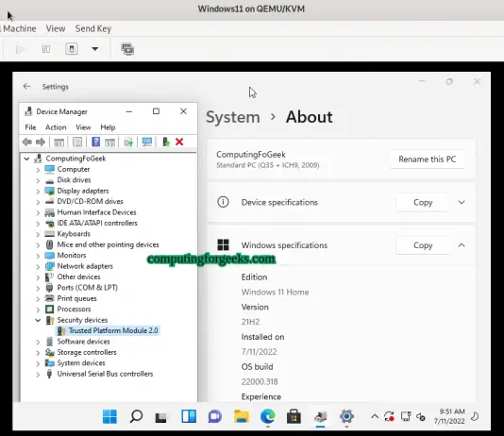Screen dimensions: 504x436
Task: Select Human Interface Devices item
Action: tap(96, 212)
